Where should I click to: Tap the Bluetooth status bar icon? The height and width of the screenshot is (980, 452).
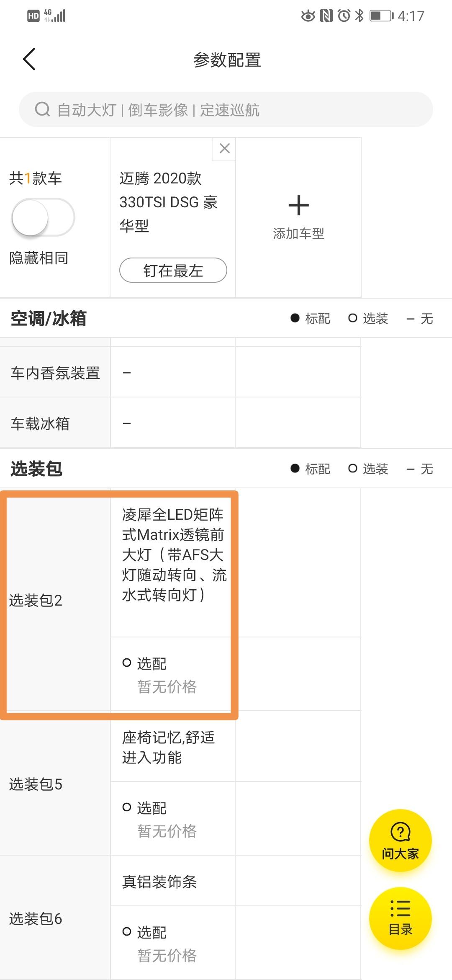point(359,16)
